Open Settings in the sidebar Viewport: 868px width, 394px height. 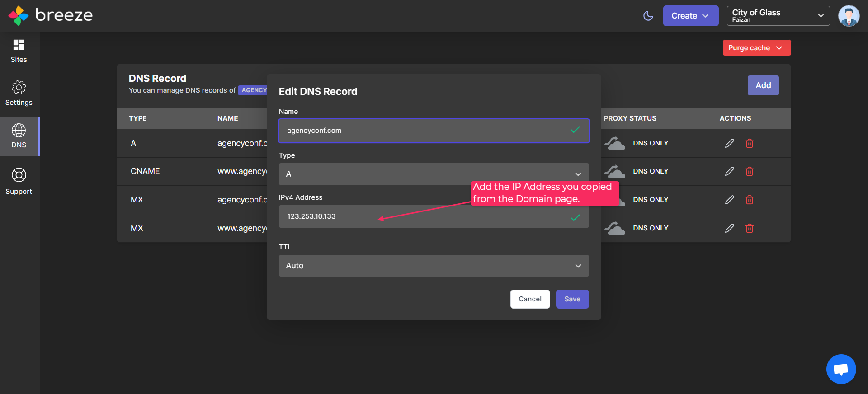(19, 94)
